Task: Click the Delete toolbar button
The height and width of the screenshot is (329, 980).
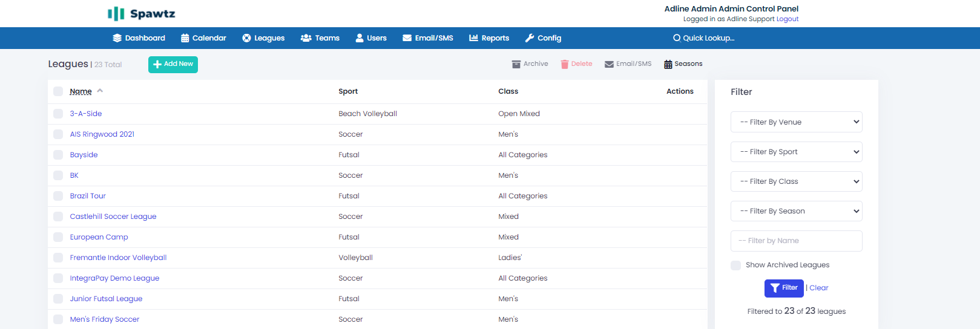Action: coord(576,64)
